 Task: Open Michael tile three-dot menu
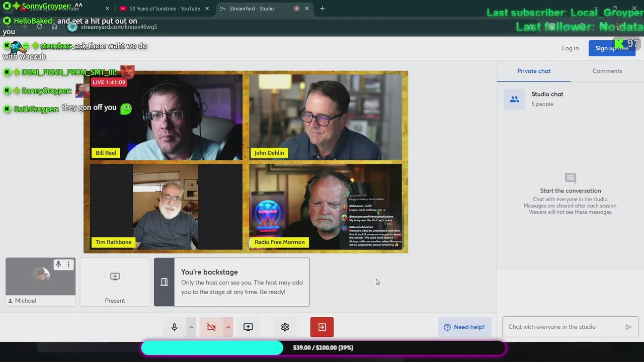68,264
